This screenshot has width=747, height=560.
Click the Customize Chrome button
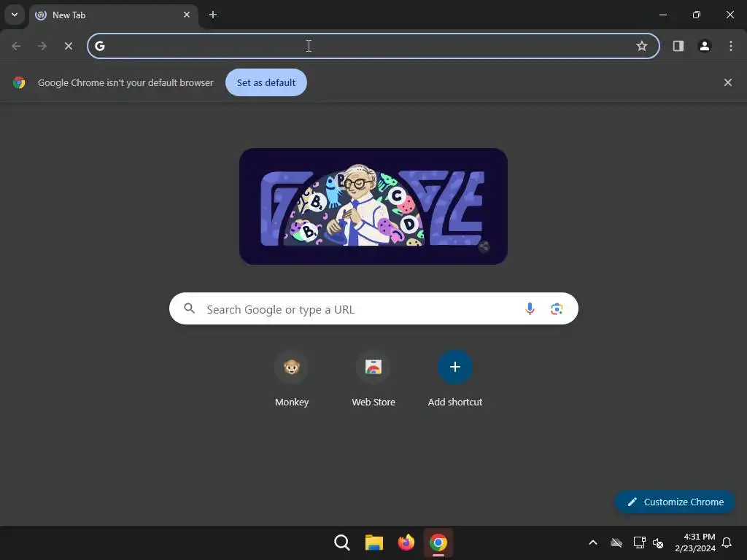[x=675, y=502]
